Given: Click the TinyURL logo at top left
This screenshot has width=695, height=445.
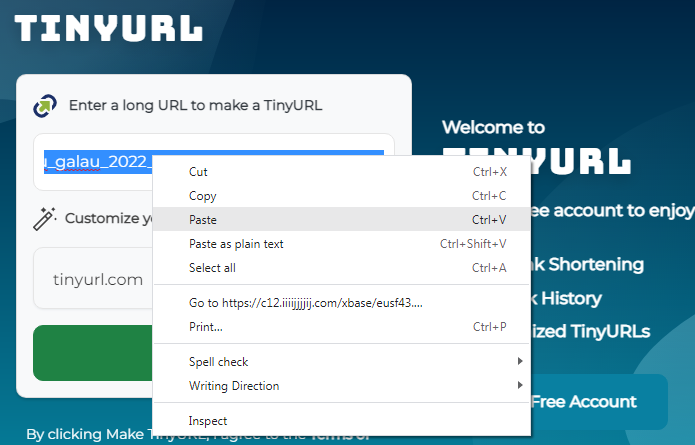Looking at the screenshot, I should pos(109,29).
